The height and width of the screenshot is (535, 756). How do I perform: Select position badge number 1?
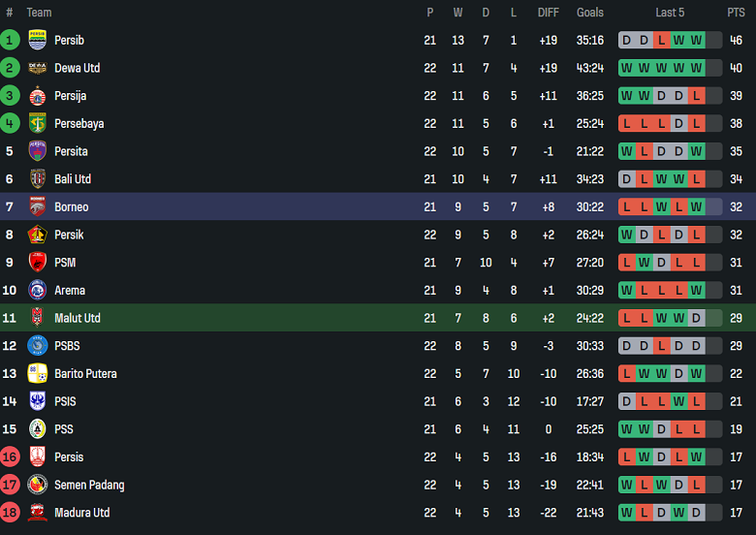(x=10, y=40)
